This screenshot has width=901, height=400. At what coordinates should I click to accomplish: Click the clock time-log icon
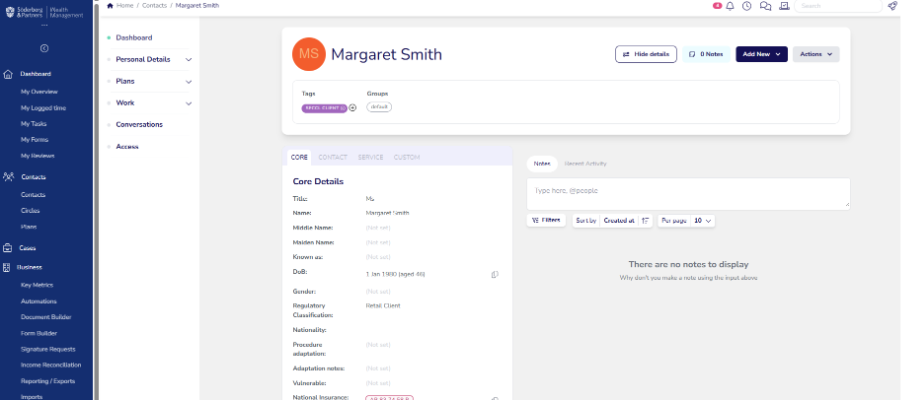[x=746, y=6]
